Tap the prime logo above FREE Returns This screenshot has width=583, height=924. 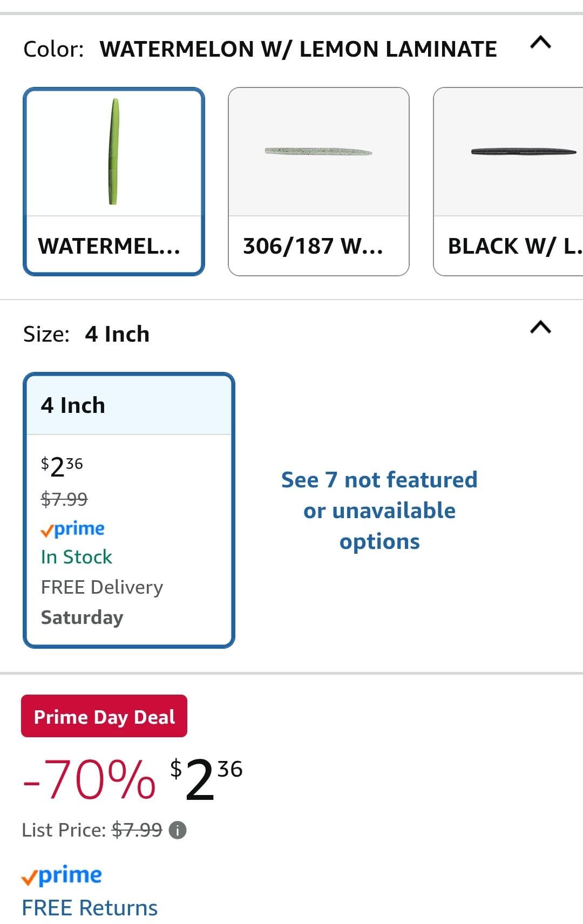pos(62,875)
